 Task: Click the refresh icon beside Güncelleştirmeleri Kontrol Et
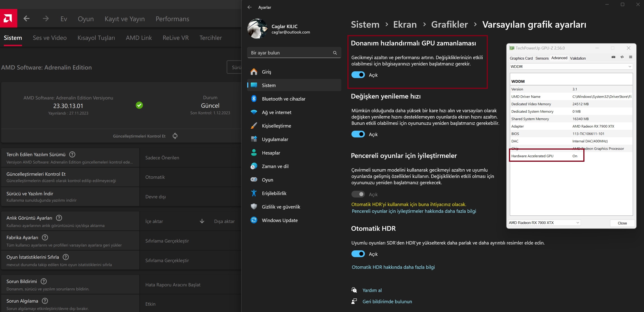coord(175,136)
